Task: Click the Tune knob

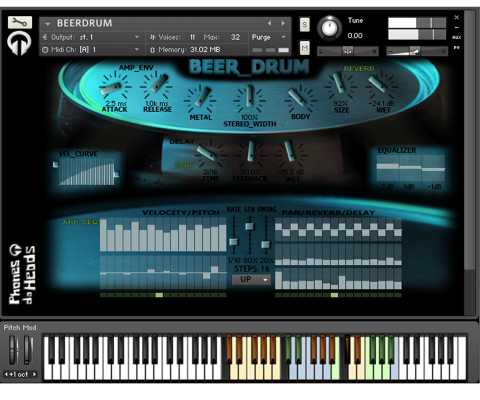Action: pyautogui.click(x=330, y=28)
